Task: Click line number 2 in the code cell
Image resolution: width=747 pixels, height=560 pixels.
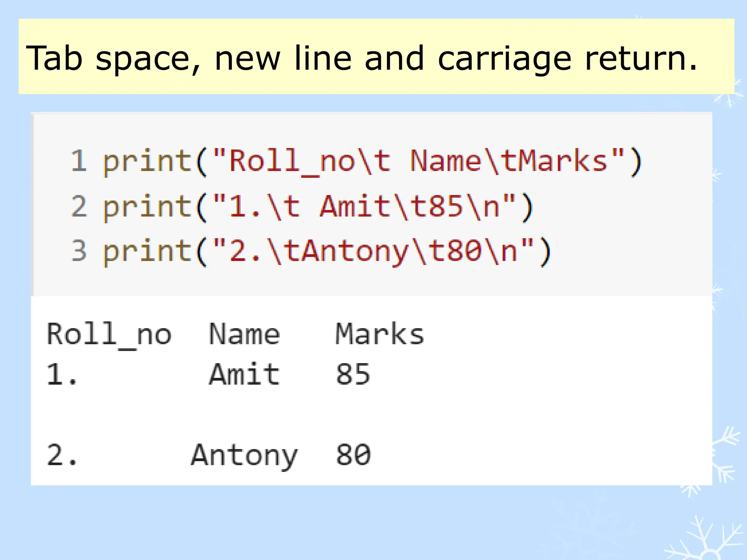Action: click(79, 206)
